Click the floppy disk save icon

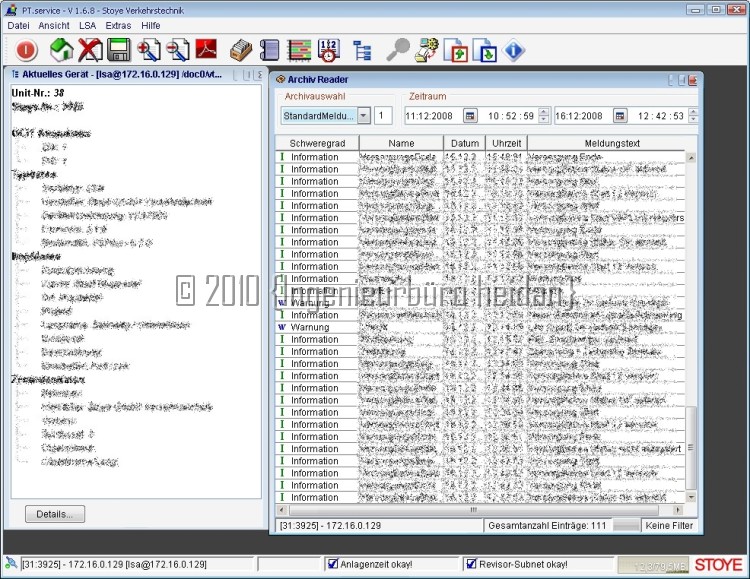(x=119, y=50)
